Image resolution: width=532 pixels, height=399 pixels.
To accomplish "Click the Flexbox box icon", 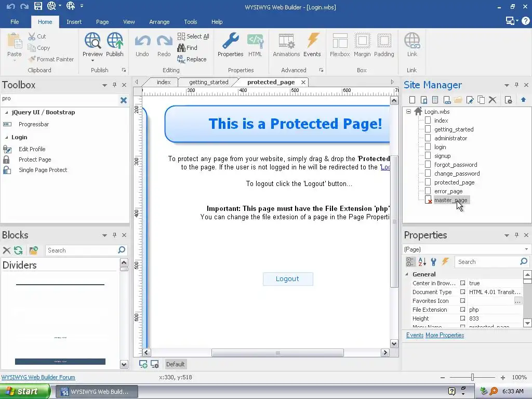I will coord(340,41).
